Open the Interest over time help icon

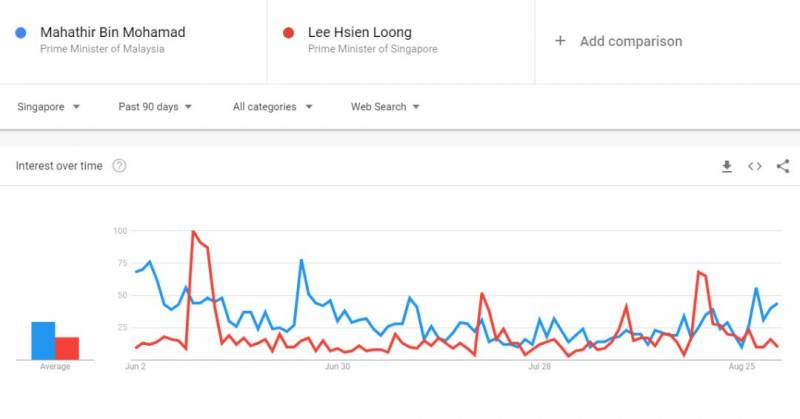pos(119,166)
